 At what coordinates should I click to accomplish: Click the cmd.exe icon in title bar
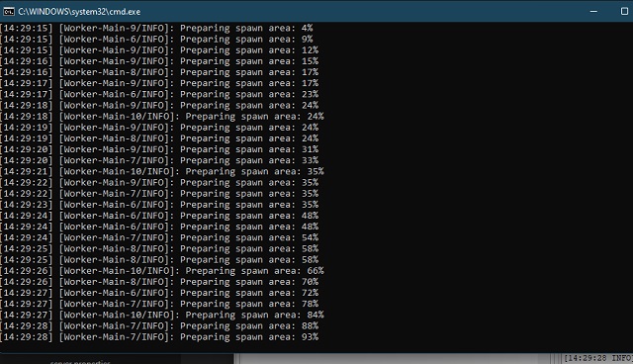click(9, 12)
